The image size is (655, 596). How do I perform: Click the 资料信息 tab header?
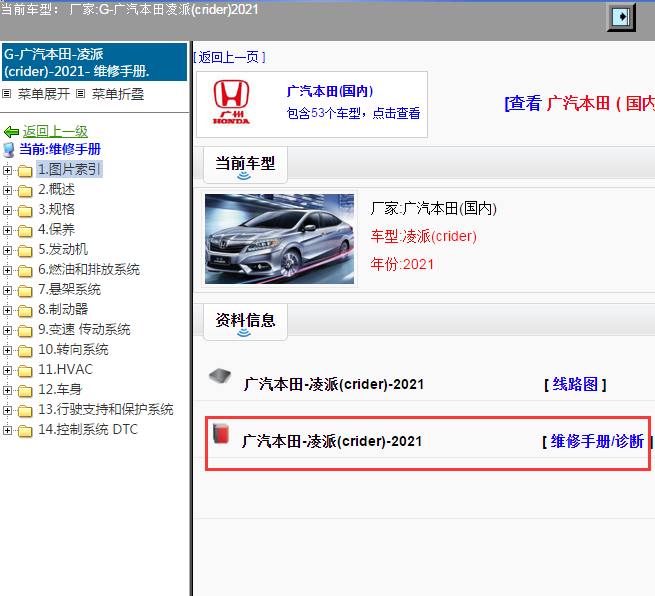click(245, 322)
